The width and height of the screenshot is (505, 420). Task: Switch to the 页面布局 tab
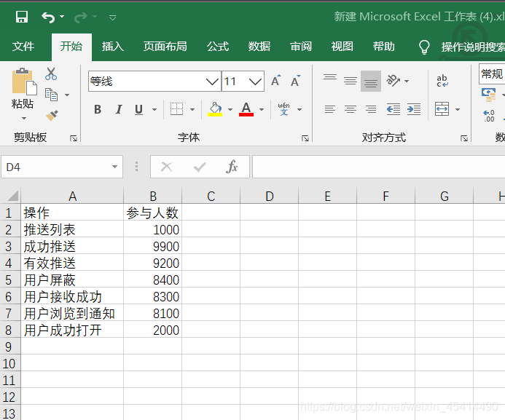pyautogui.click(x=165, y=47)
